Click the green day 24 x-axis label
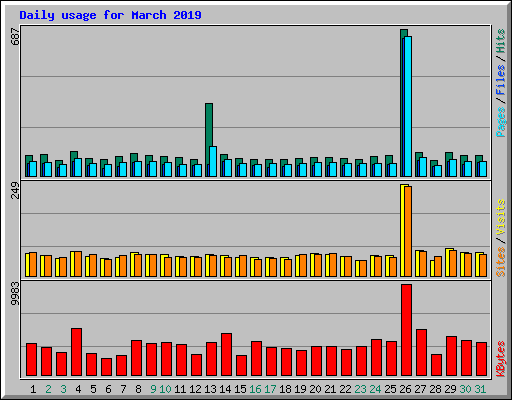Screen dimensions: 512x400 [375, 389]
